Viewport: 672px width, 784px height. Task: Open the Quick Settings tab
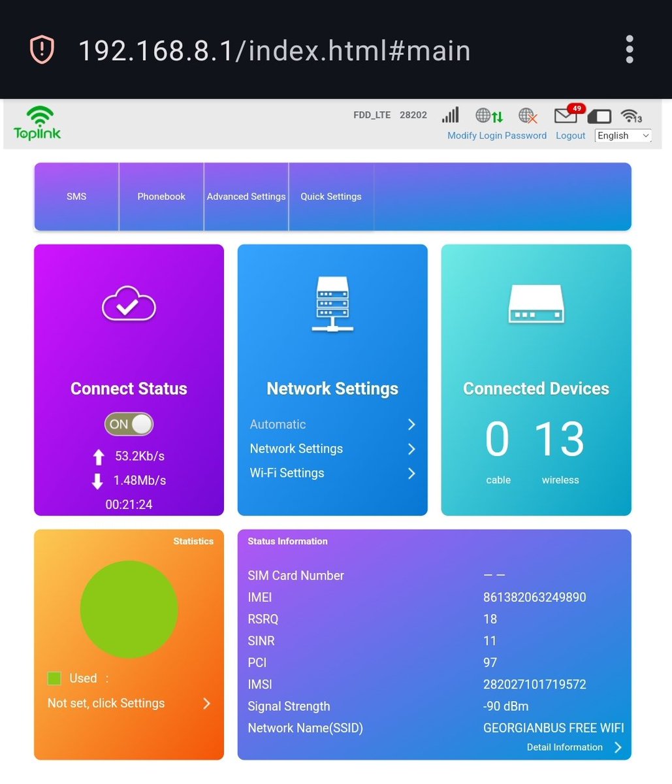331,196
